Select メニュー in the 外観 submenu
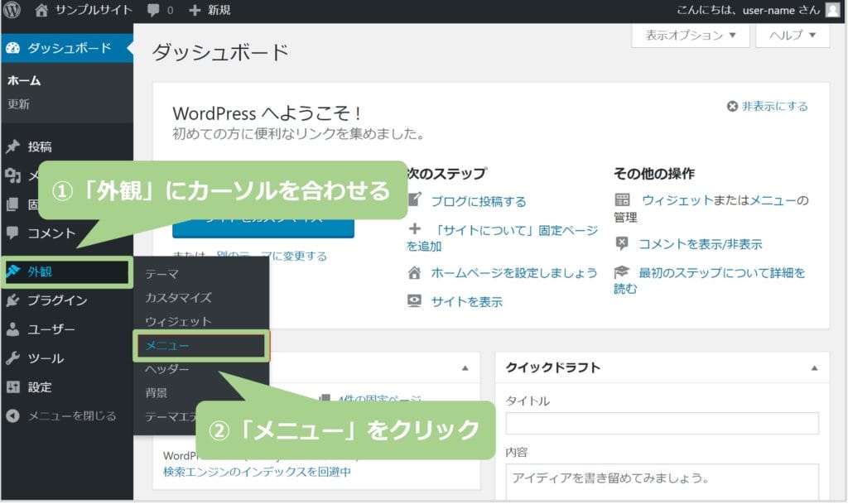The height and width of the screenshot is (504, 848). [167, 346]
